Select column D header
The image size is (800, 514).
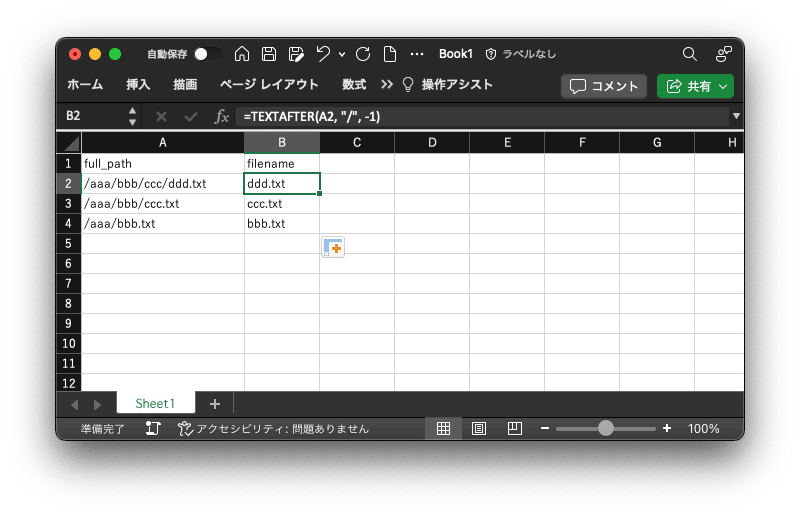432,143
